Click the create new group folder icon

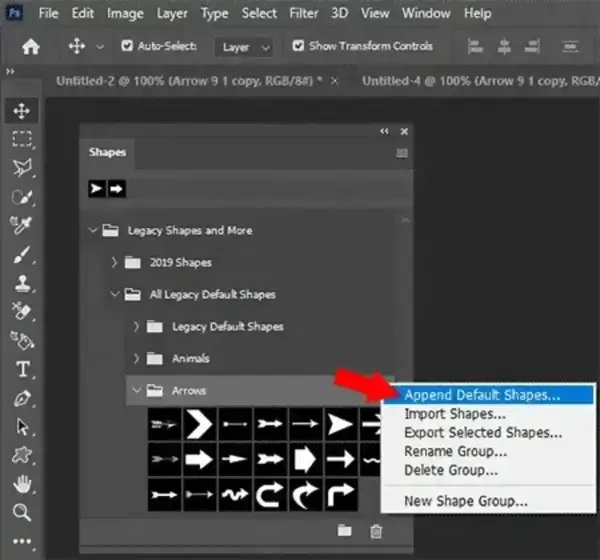(x=344, y=532)
